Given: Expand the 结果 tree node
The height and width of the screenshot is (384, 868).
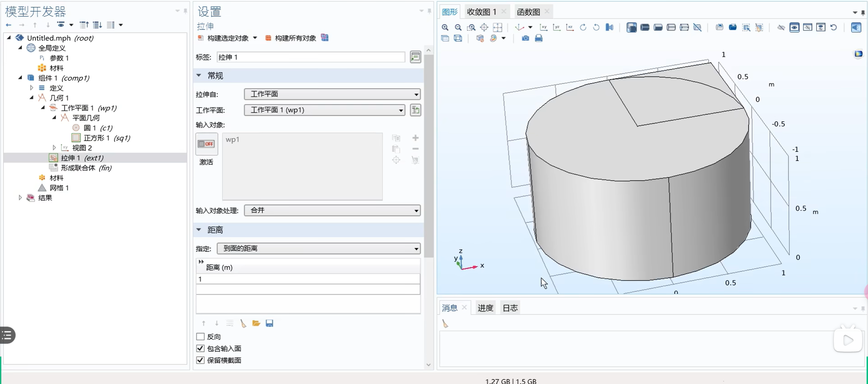Looking at the screenshot, I should (x=20, y=198).
